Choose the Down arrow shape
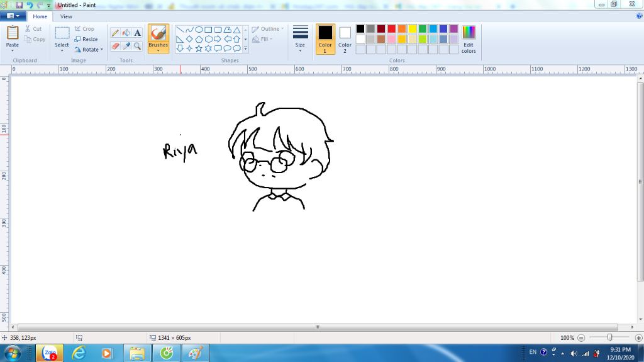 pyautogui.click(x=180, y=48)
